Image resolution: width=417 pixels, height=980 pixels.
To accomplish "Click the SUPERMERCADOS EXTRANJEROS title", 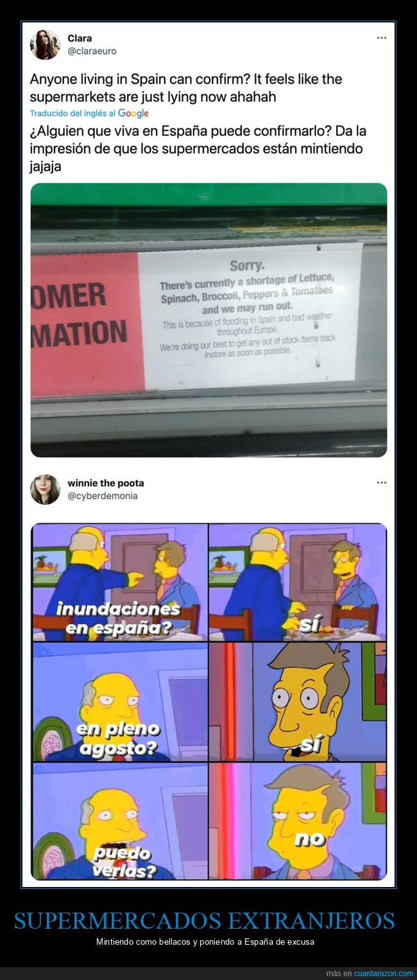I will (205, 921).
